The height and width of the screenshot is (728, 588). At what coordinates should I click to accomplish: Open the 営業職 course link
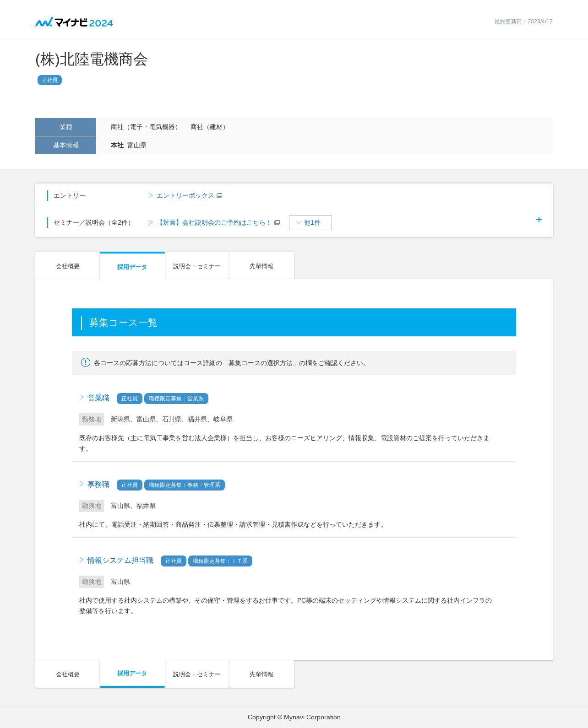tap(98, 398)
